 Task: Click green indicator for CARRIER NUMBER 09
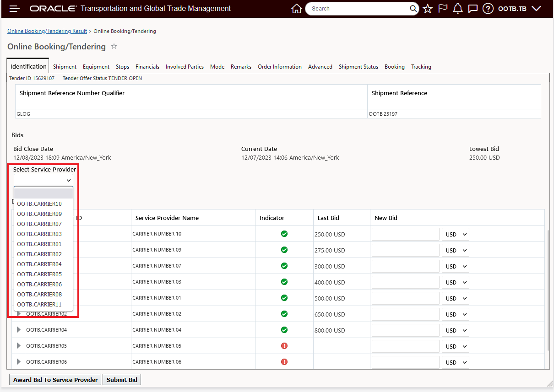coord(284,250)
